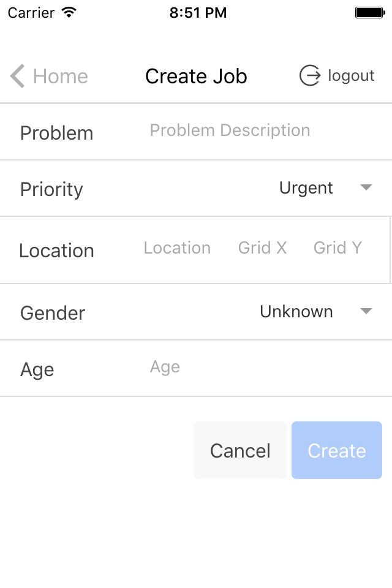Focus the Problem Description field
Image resolution: width=392 pixels, height=588 pixels.
click(x=230, y=130)
